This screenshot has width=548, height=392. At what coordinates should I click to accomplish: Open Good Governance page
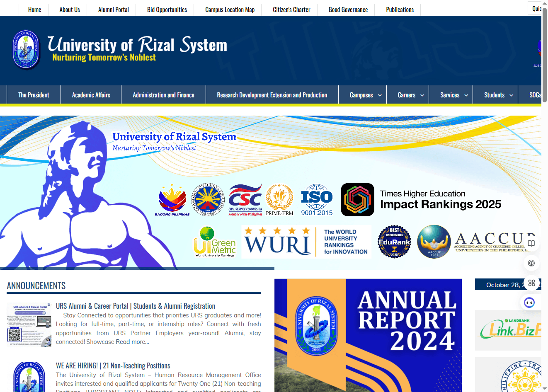[348, 10]
